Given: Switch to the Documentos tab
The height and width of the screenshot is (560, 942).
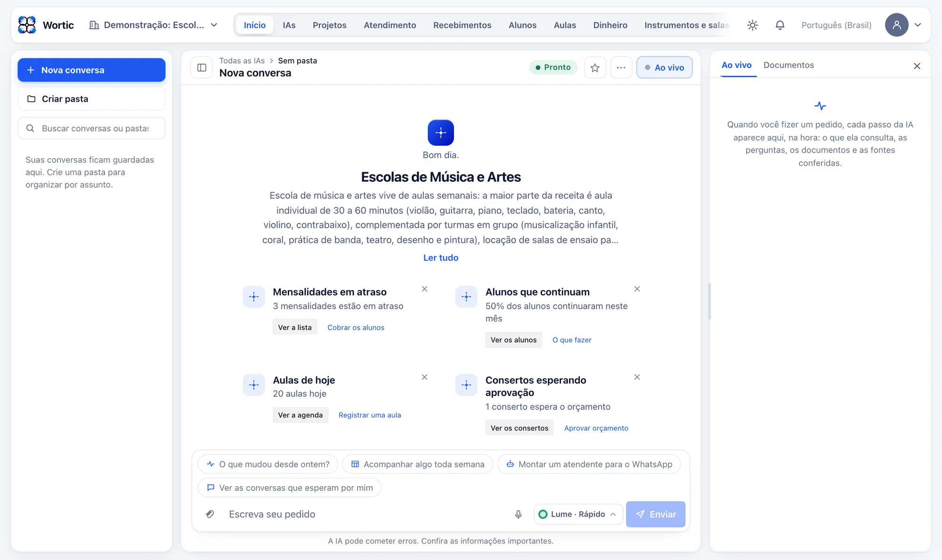Looking at the screenshot, I should click(x=788, y=65).
